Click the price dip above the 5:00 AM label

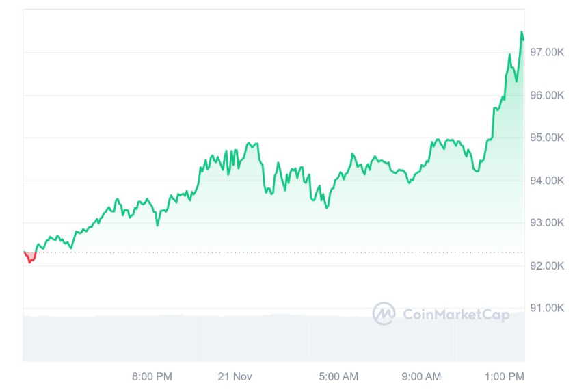coord(327,207)
